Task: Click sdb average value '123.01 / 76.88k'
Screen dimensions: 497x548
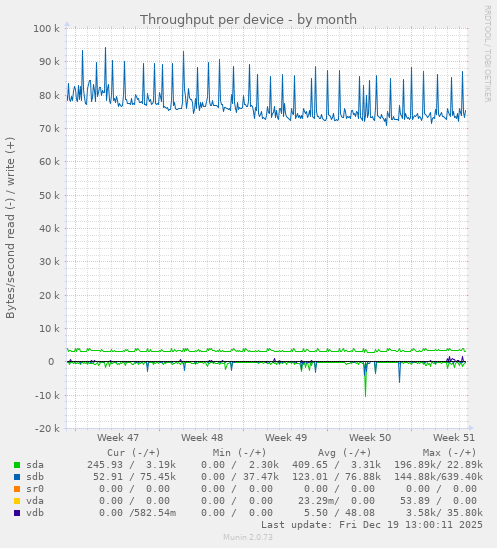Action: [336, 477]
